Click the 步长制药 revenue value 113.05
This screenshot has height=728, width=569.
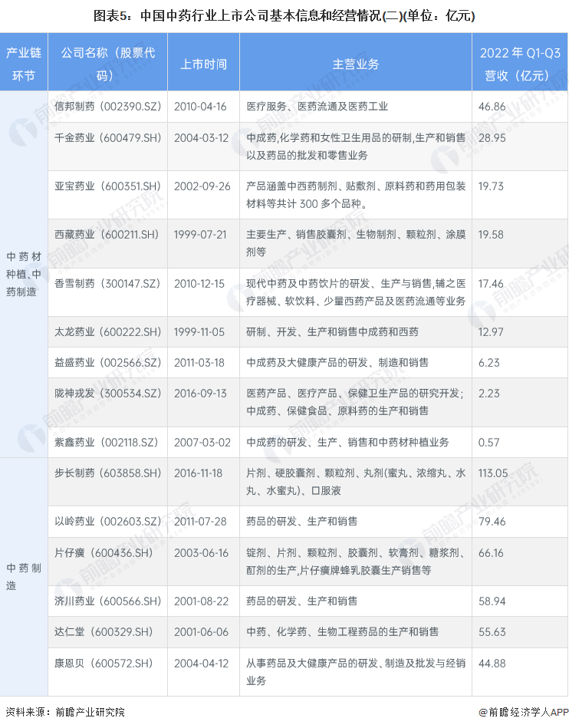[492, 473]
